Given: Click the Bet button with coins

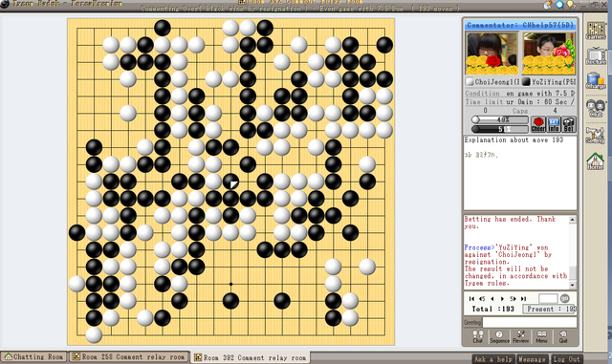Looking at the screenshot, I should tap(568, 124).
